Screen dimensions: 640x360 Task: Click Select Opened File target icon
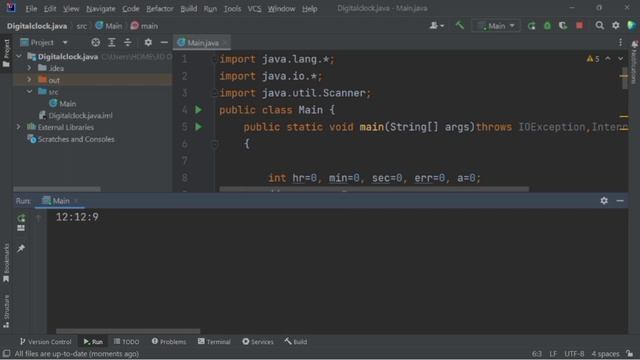pos(96,42)
